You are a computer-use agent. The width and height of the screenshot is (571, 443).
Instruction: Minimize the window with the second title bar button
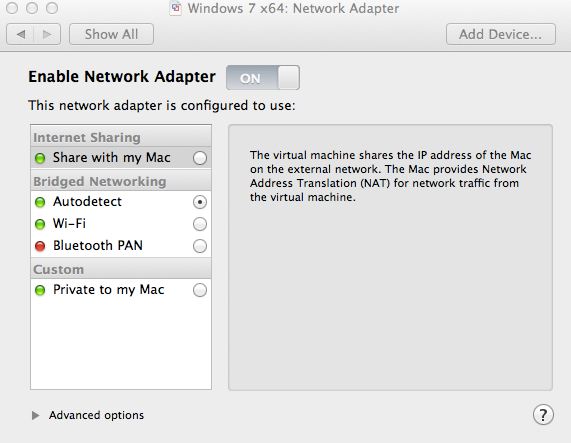[32, 8]
